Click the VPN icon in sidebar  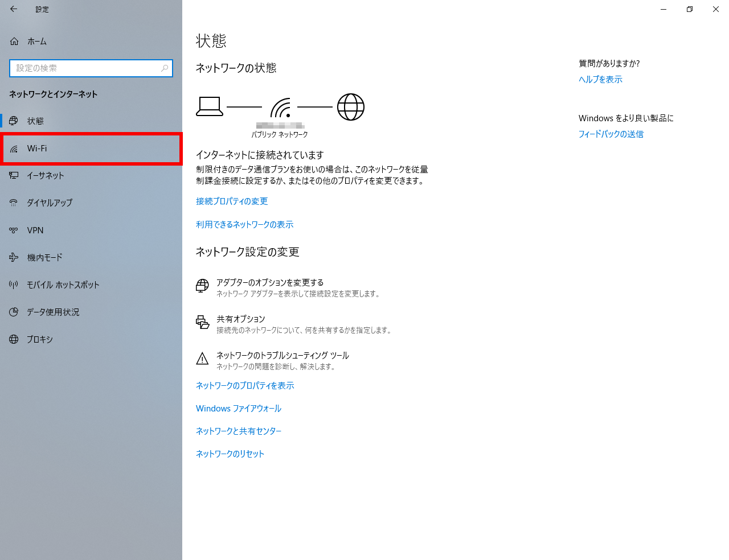coord(14,230)
